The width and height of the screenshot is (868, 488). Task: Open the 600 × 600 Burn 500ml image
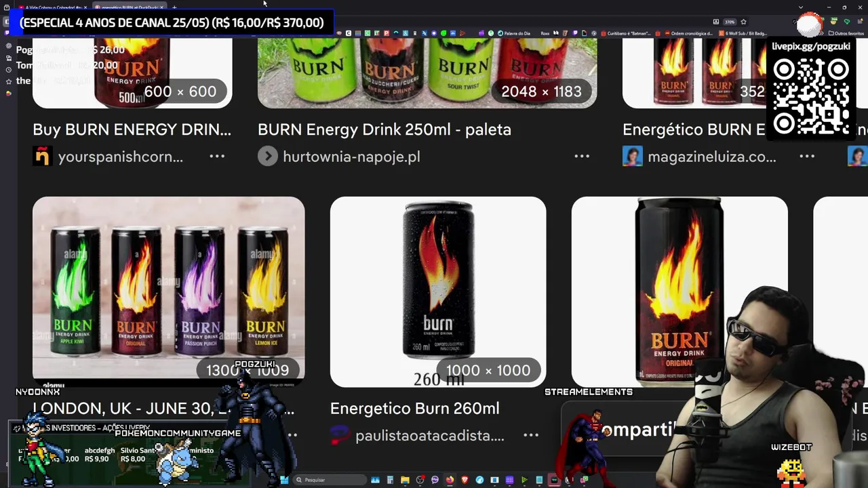pos(132,73)
